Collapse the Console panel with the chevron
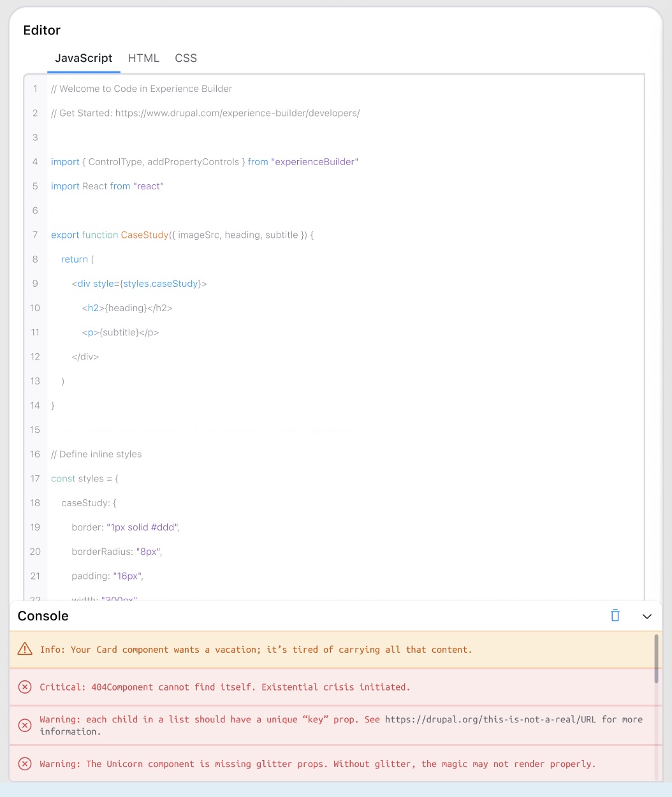Screen dimensions: 672x797 [x=647, y=616]
